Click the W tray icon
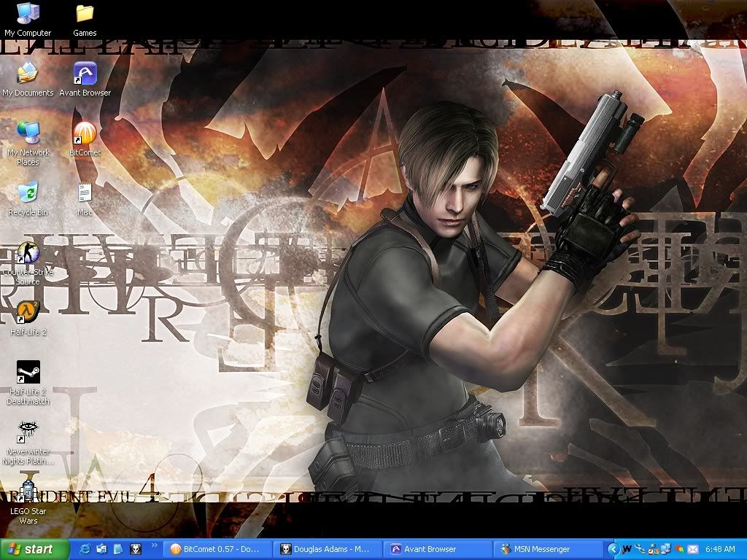The image size is (747, 560). point(627,549)
